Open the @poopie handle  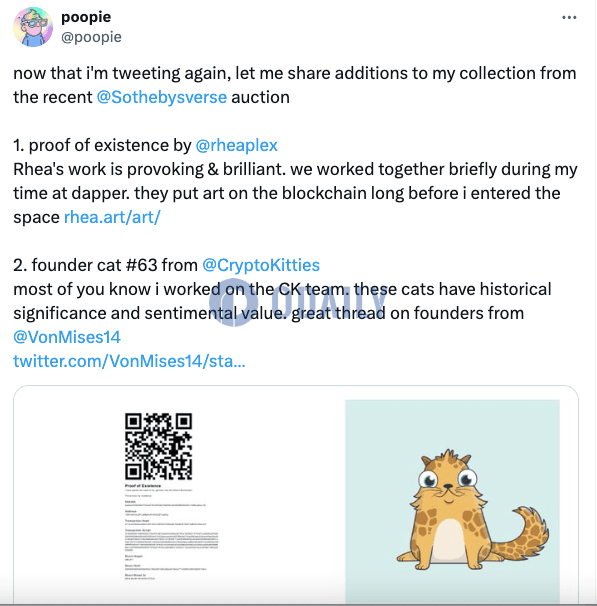point(91,37)
